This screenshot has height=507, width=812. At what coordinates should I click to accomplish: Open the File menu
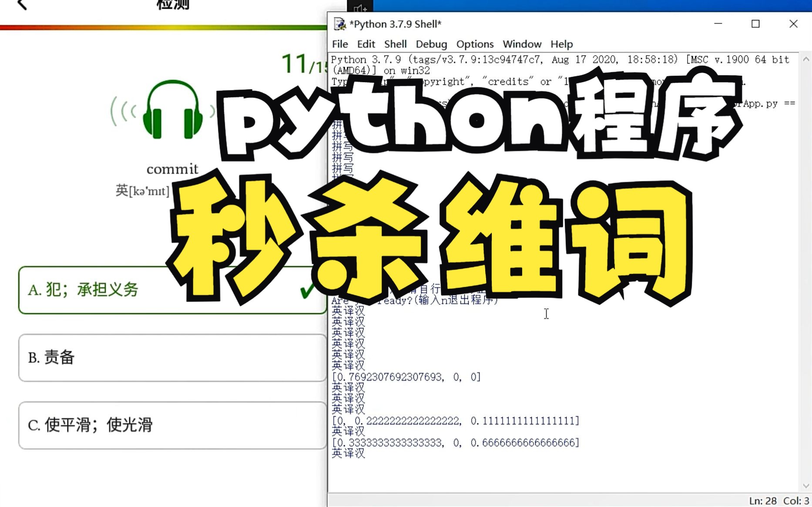point(340,44)
